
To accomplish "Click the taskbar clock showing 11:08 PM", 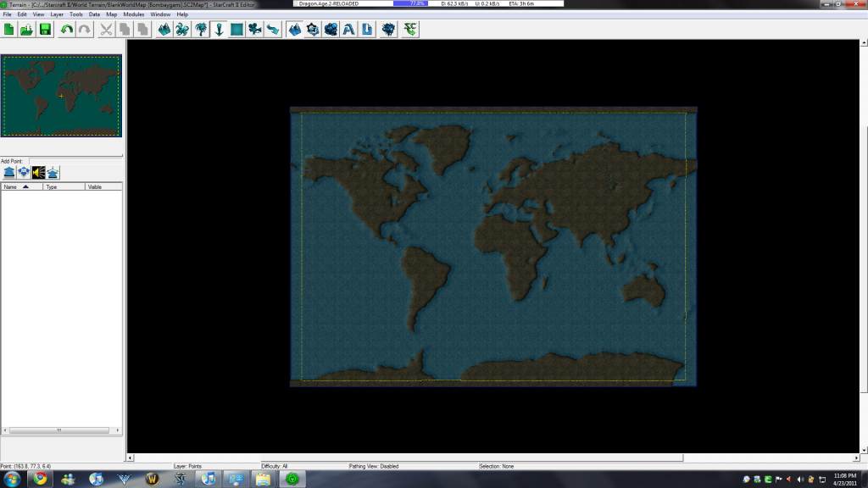I will (845, 480).
